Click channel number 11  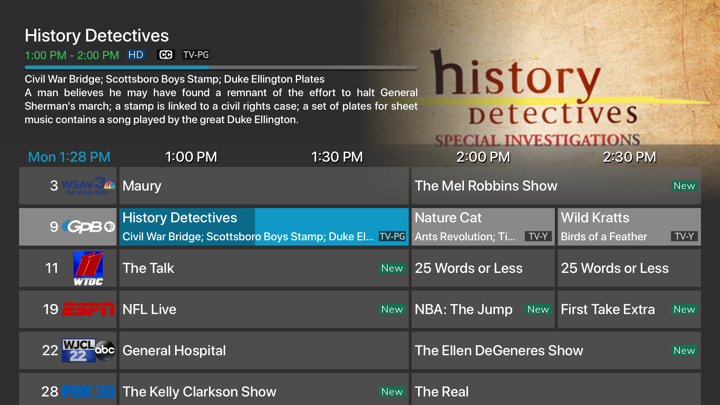click(x=52, y=268)
